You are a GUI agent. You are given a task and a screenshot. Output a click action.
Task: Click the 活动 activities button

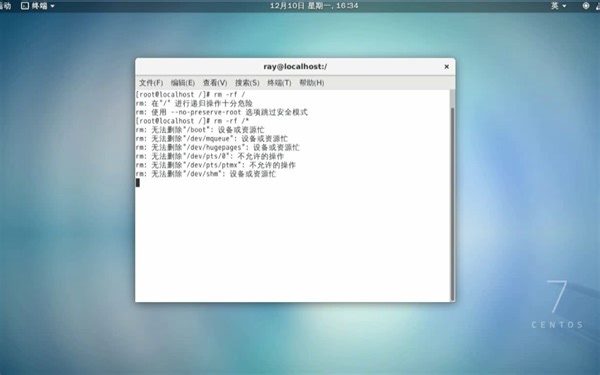tap(5, 6)
